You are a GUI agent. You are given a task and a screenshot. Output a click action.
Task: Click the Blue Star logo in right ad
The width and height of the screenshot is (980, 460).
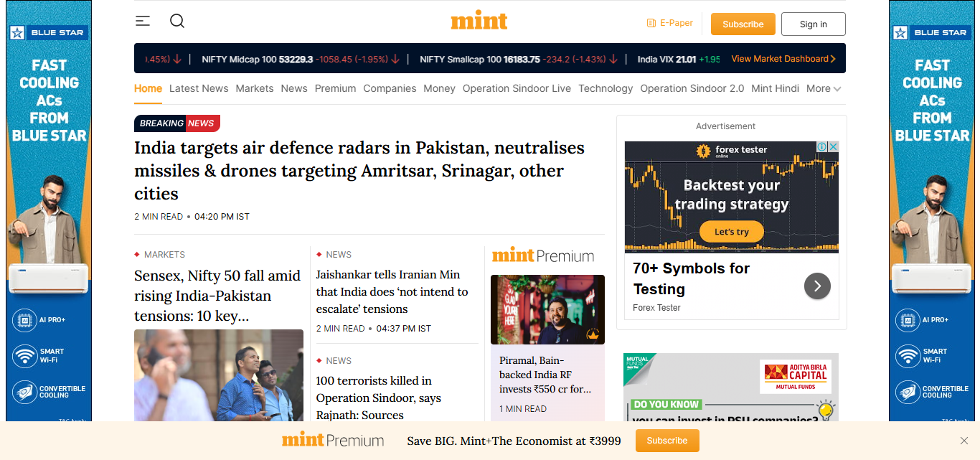pos(931,32)
